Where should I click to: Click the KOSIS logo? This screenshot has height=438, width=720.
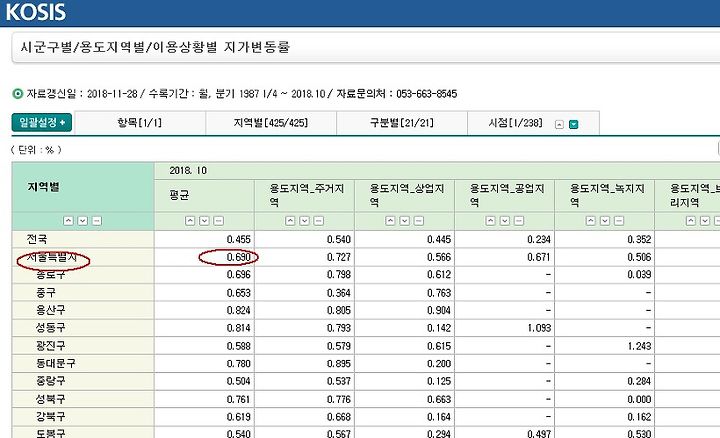pos(36,12)
